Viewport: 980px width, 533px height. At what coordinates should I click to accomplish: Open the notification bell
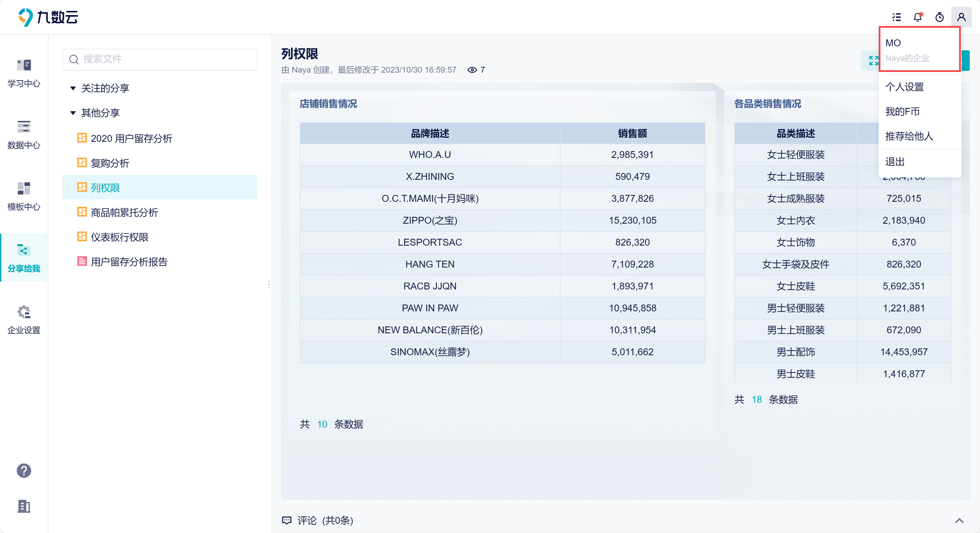pyautogui.click(x=918, y=17)
